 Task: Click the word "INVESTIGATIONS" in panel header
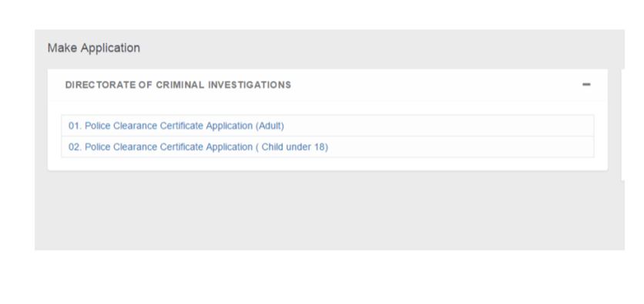(250, 85)
